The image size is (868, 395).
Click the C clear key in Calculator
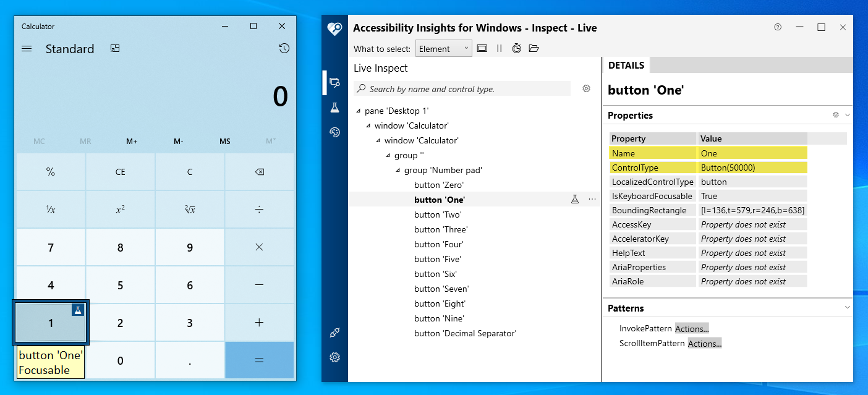pyautogui.click(x=190, y=172)
